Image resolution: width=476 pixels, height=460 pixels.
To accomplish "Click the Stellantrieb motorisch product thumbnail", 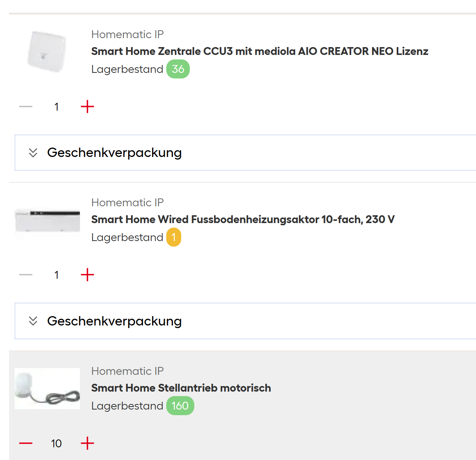I will [x=47, y=389].
